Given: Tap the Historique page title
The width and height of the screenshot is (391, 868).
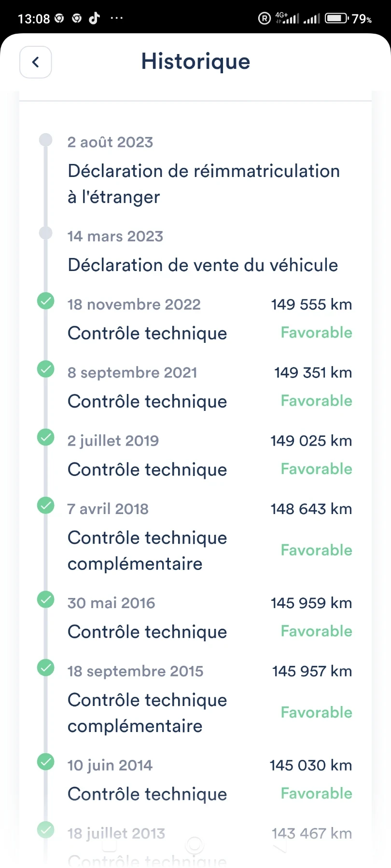Looking at the screenshot, I should point(195,62).
